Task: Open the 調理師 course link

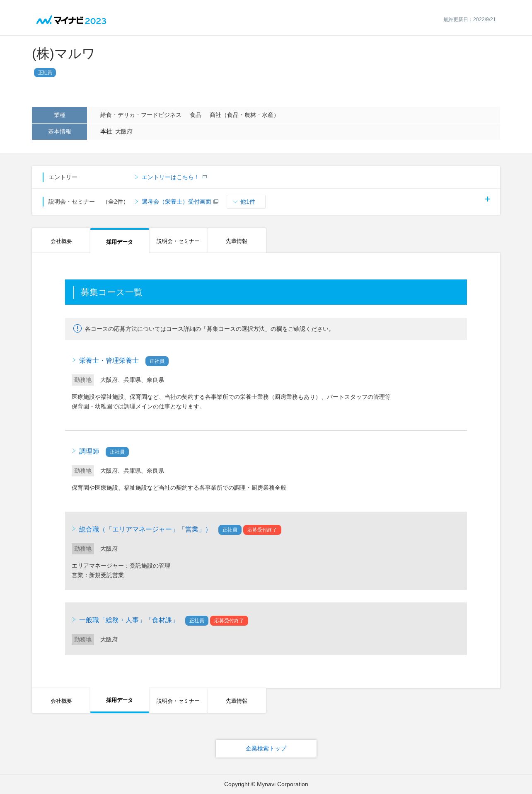Action: point(89,451)
